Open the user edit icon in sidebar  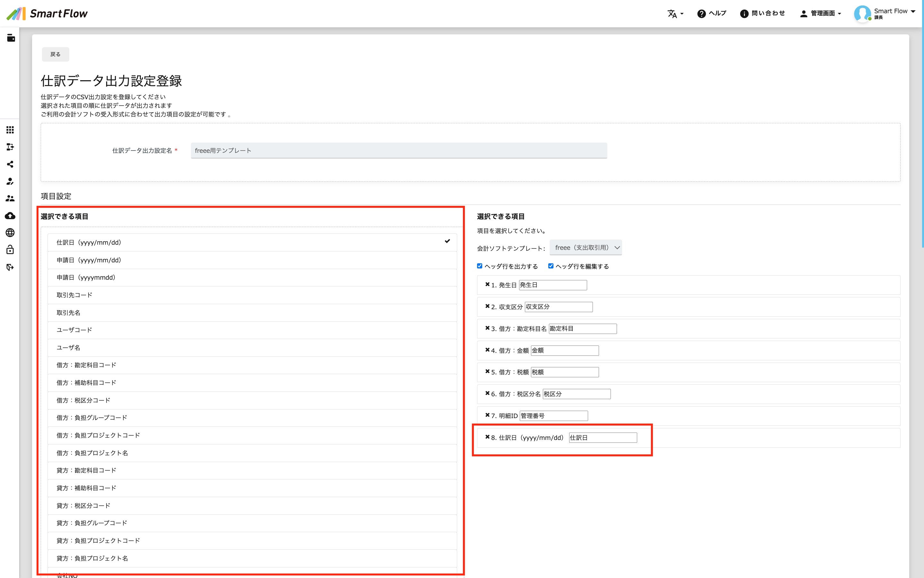(x=10, y=181)
